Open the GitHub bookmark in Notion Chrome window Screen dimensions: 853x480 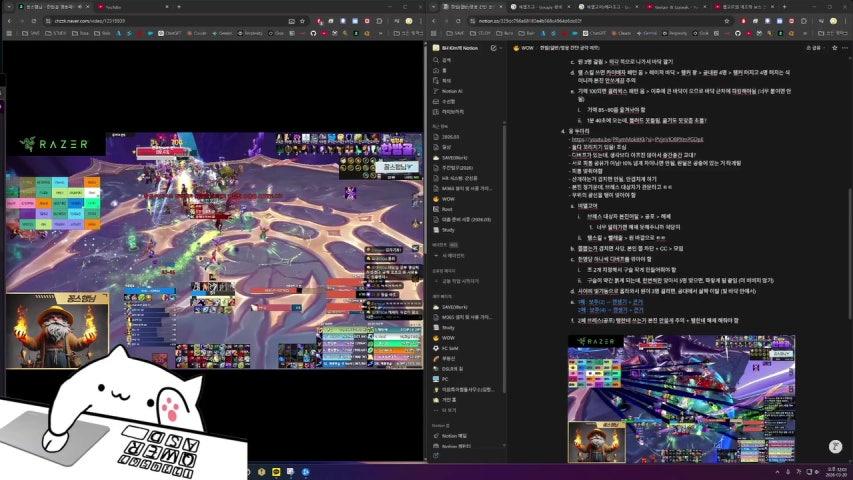[x=738, y=33]
